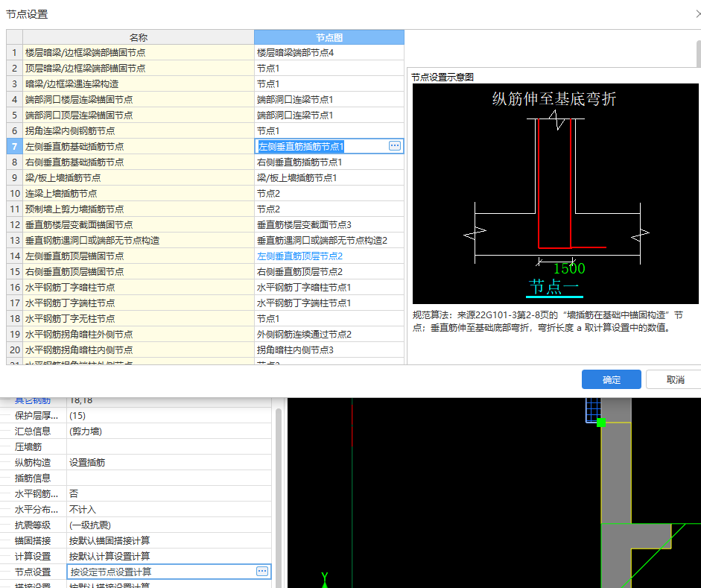Select row 拐角连梁内侧钢筋节点
Image resolution: width=701 pixels, height=588 pixels.
coord(138,131)
